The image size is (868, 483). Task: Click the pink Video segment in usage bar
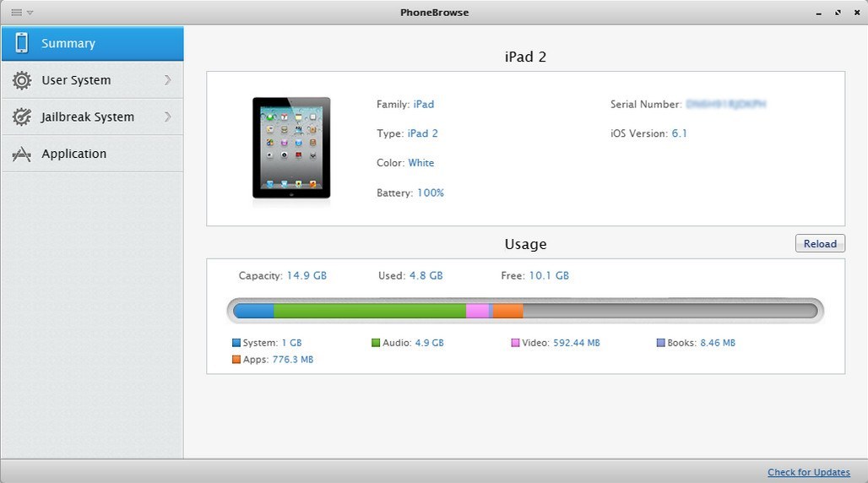[x=477, y=311]
